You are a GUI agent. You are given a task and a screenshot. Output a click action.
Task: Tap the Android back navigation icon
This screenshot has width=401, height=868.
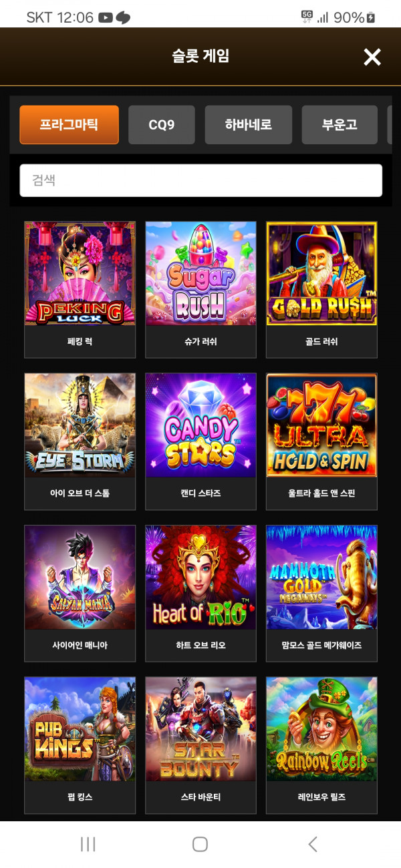tap(312, 845)
